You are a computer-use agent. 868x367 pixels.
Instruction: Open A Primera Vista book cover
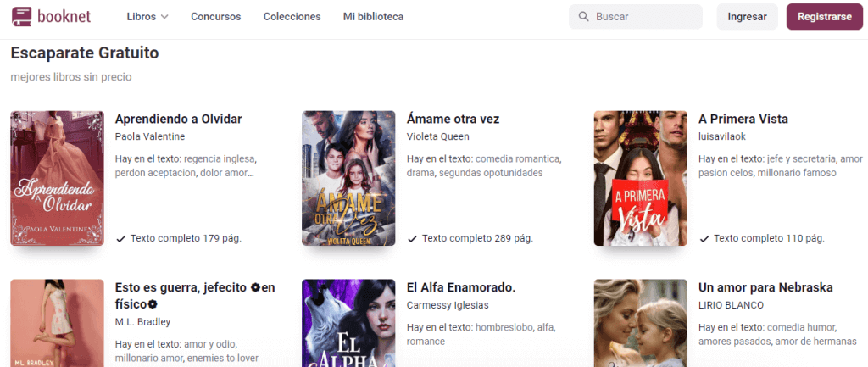[x=641, y=178]
